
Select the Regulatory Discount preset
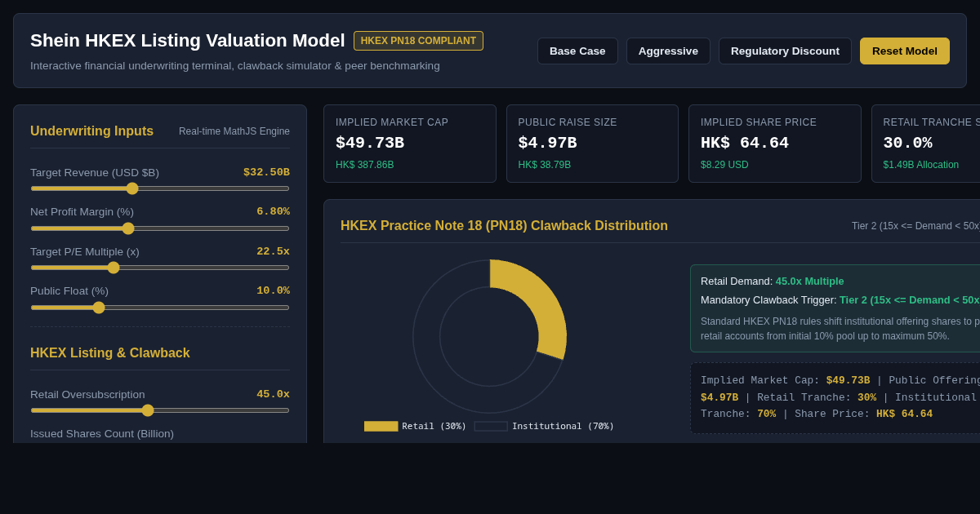coord(785,51)
